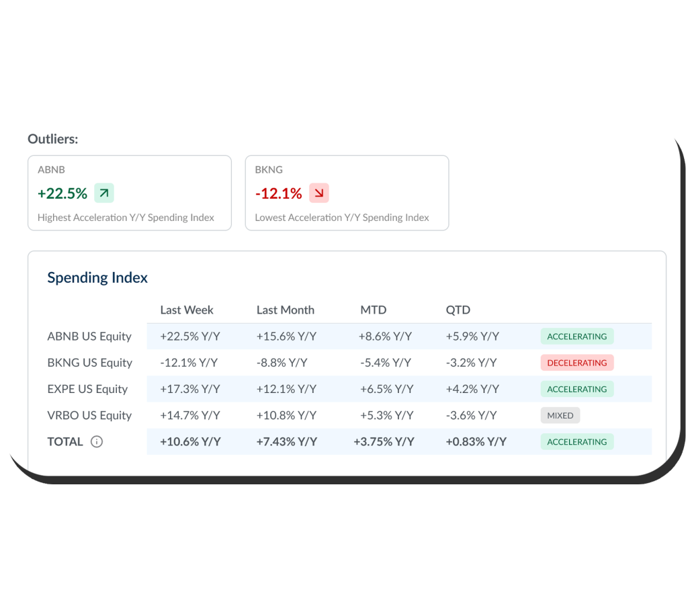
Task: Click TOTAL Last Week value +10.6% Y/Y
Action: [190, 442]
